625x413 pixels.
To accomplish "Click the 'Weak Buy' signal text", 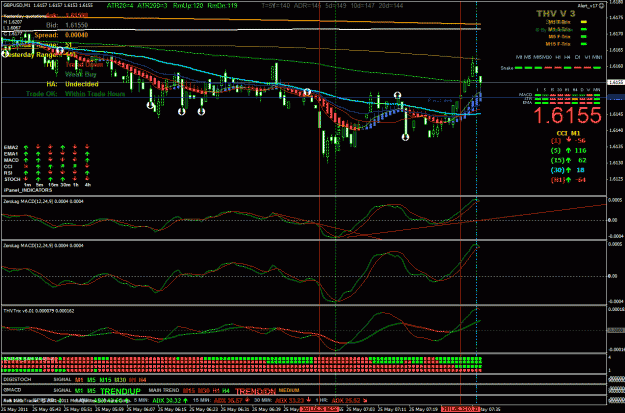I will (x=81, y=74).
